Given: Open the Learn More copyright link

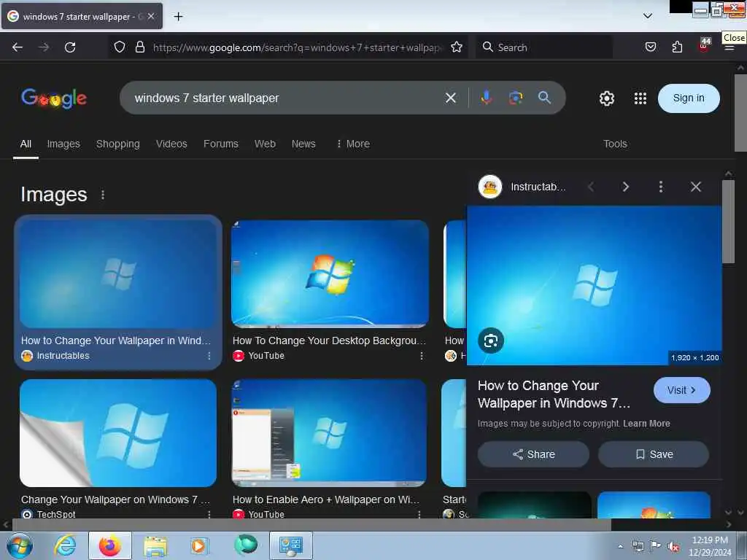Looking at the screenshot, I should 646,424.
